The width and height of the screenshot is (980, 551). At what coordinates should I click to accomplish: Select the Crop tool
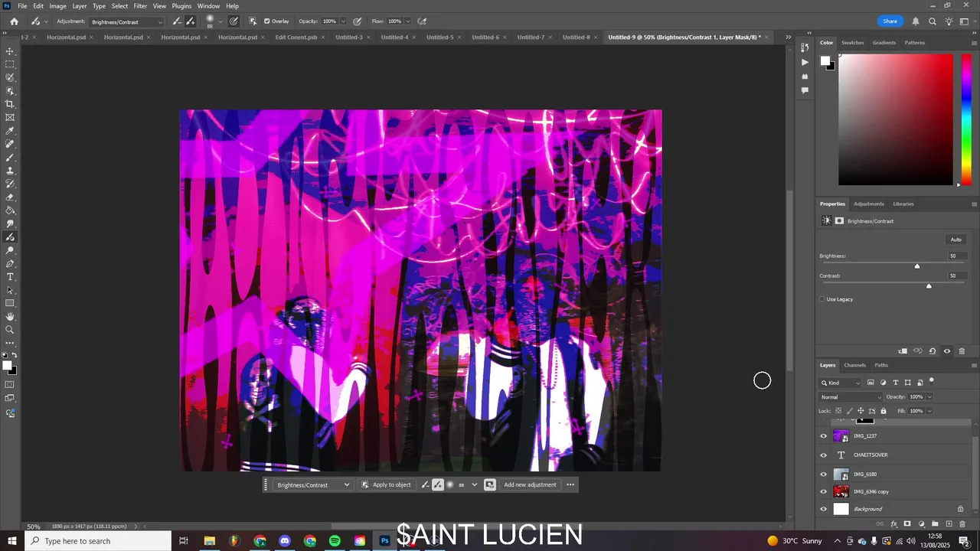(10, 104)
